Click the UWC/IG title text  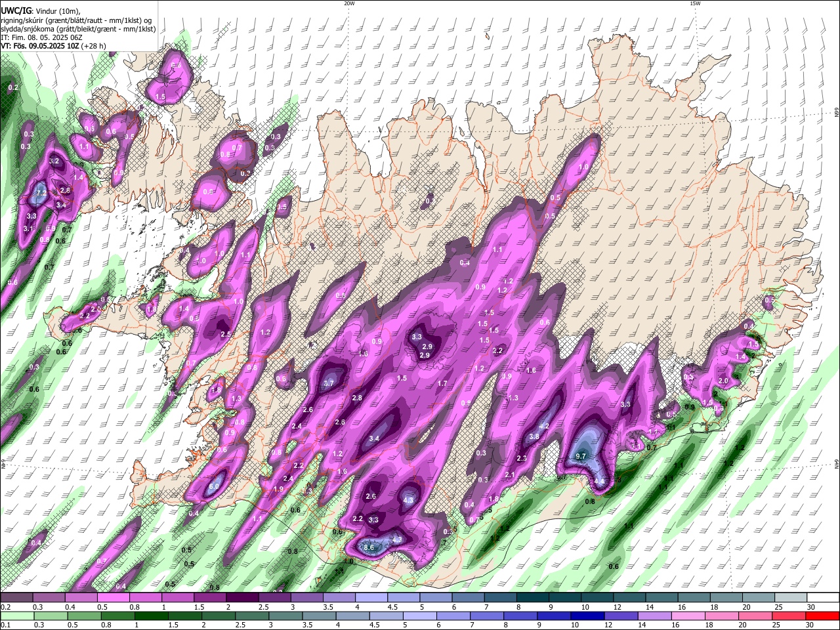click(x=16, y=12)
